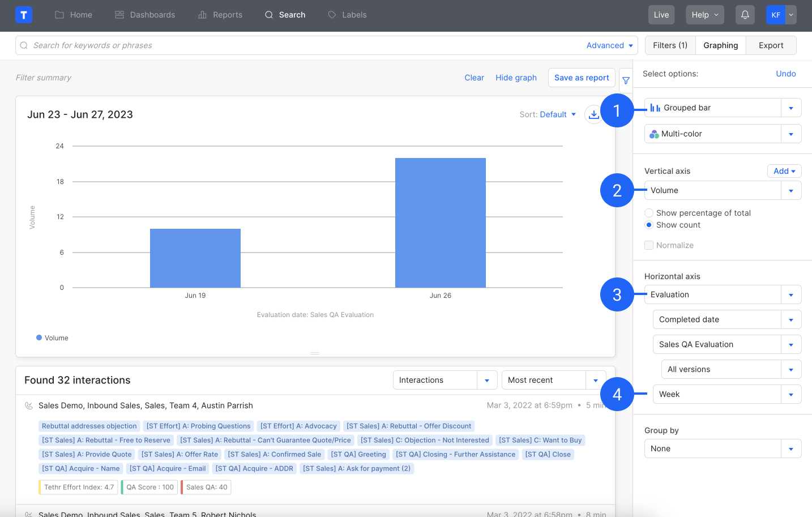Open the Completed date dropdown
812x517 pixels.
click(727, 319)
